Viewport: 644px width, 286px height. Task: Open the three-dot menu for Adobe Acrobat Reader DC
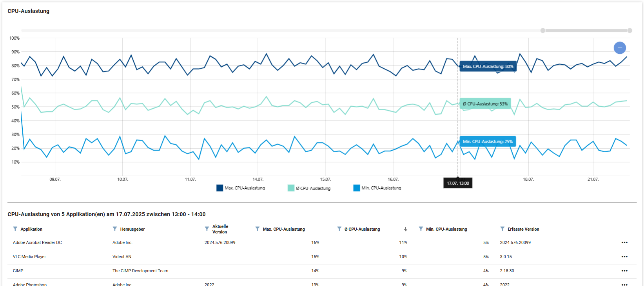click(624, 242)
